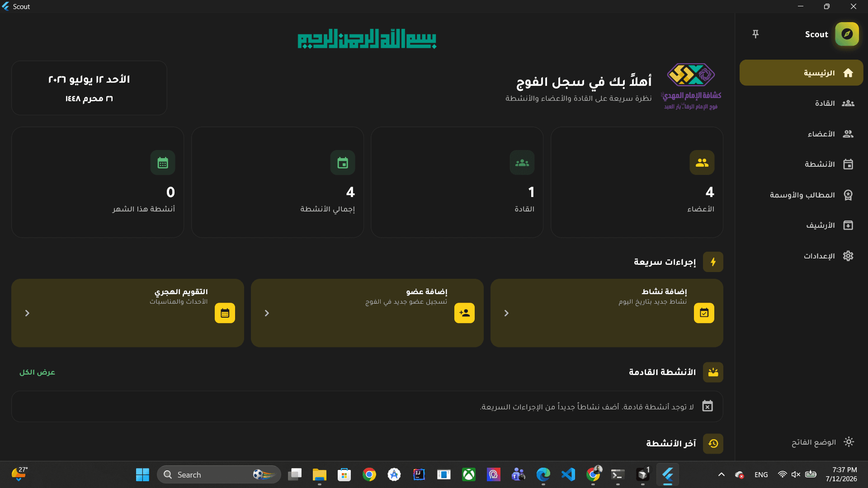Go to القادة leaders page

coord(801,103)
